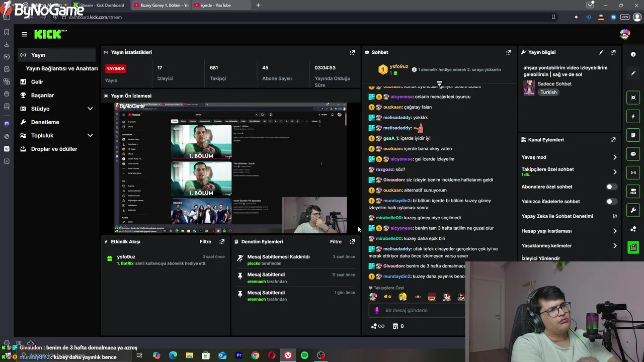The height and width of the screenshot is (362, 644).
Task: Pop out the Sohbet chat panel
Action: [509, 52]
